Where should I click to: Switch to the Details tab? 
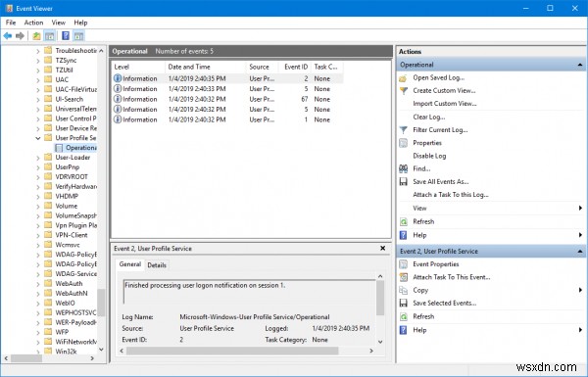coord(157,265)
